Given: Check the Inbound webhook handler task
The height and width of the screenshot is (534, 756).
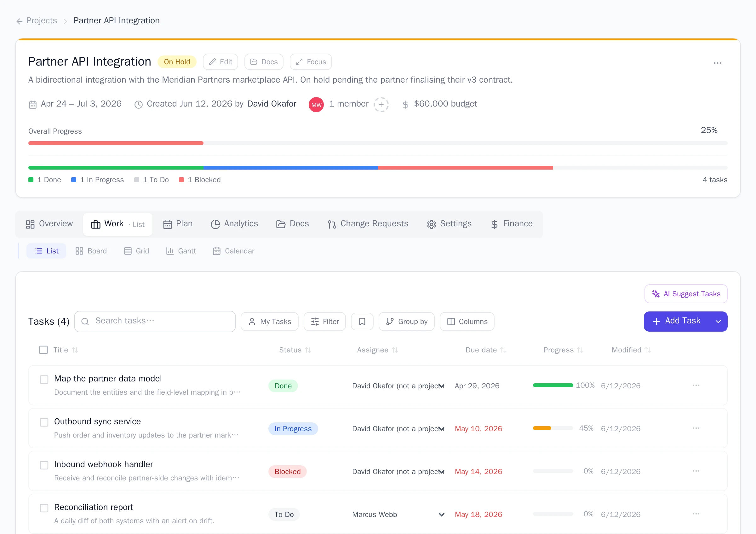Looking at the screenshot, I should pyautogui.click(x=44, y=465).
